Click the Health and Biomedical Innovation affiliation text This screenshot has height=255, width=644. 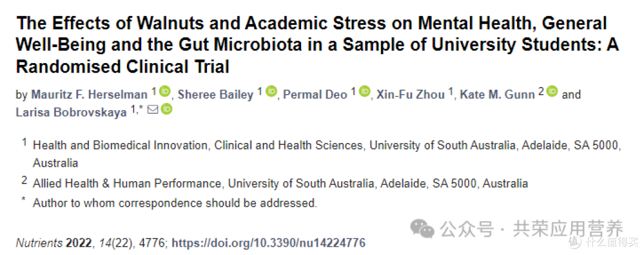click(x=327, y=154)
